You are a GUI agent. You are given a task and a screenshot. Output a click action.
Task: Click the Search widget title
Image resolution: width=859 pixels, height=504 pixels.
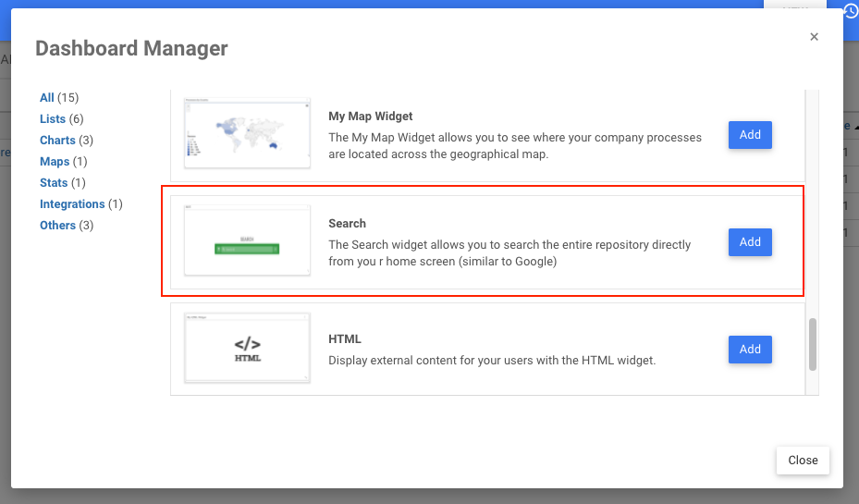click(x=348, y=224)
